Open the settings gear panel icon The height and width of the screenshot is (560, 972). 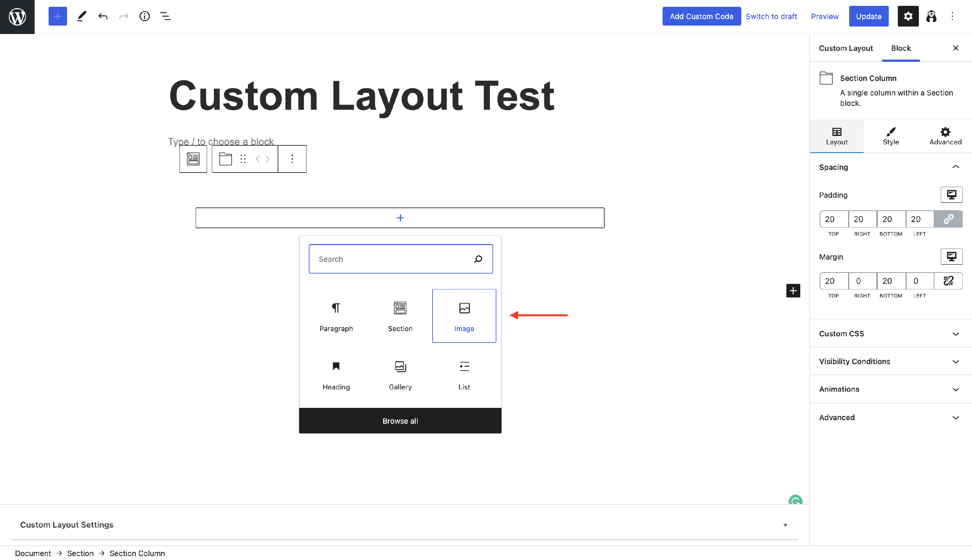907,16
